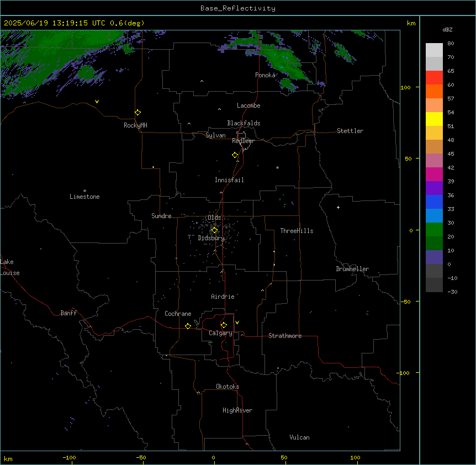
Task: Select the Limestone label
Action: (84, 197)
